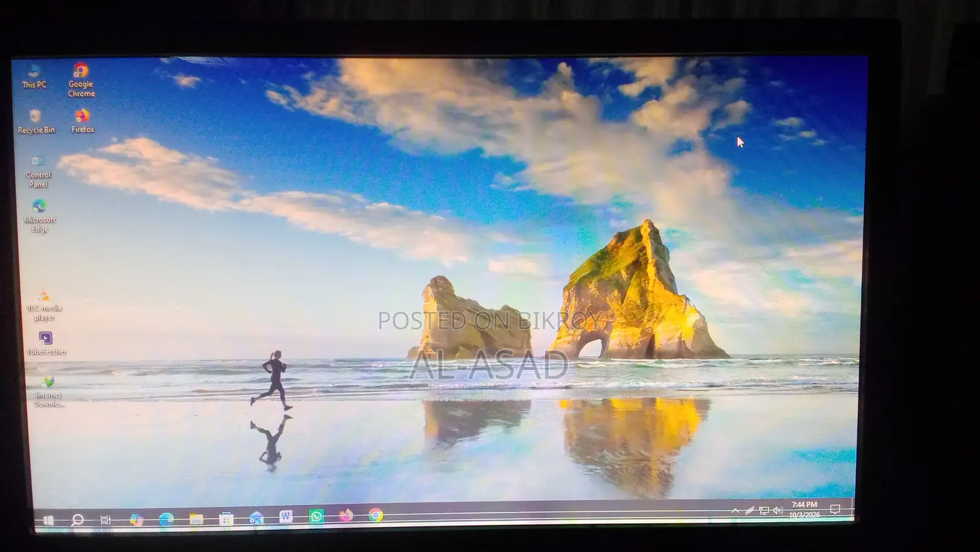Select the Internet Download Manager desktop icon
This screenshot has width=980, height=552.
pos(48,392)
